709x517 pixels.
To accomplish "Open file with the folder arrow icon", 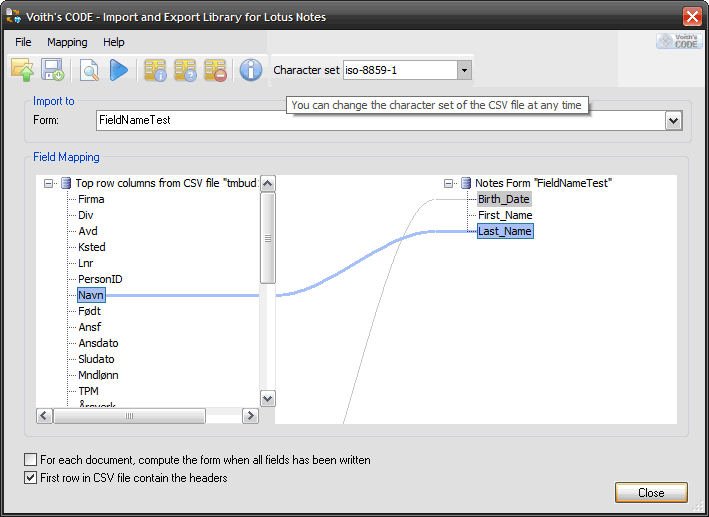I will click(23, 70).
